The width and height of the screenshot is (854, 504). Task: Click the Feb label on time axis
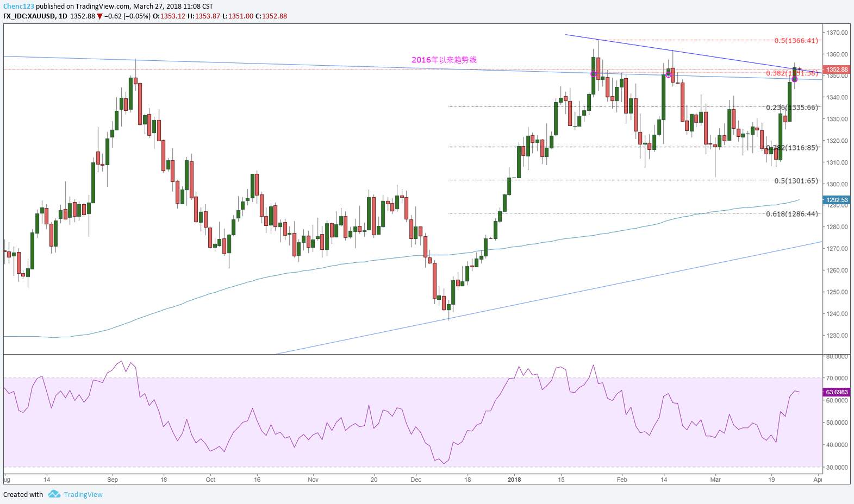(622, 480)
